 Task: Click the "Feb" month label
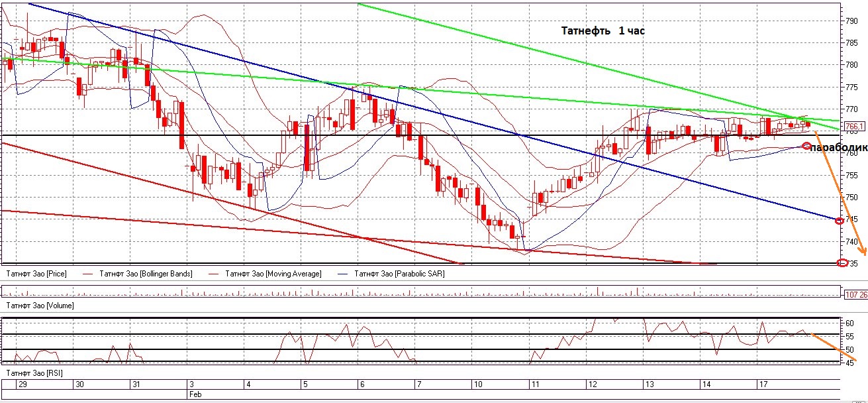point(195,394)
